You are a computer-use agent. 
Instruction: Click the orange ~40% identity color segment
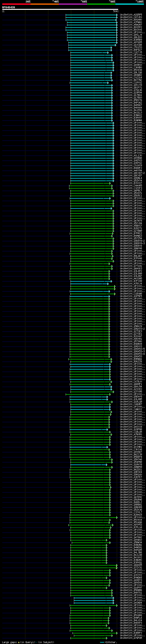[x=45, y=4]
